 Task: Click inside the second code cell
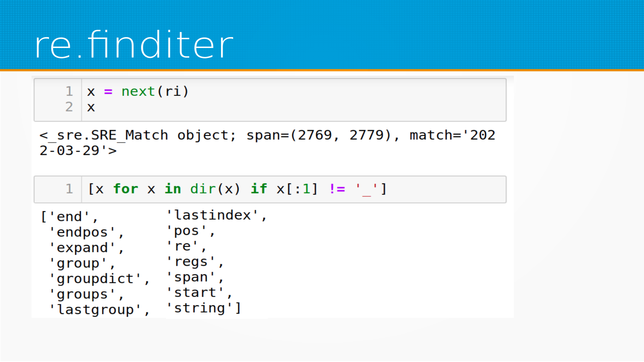(436, 189)
